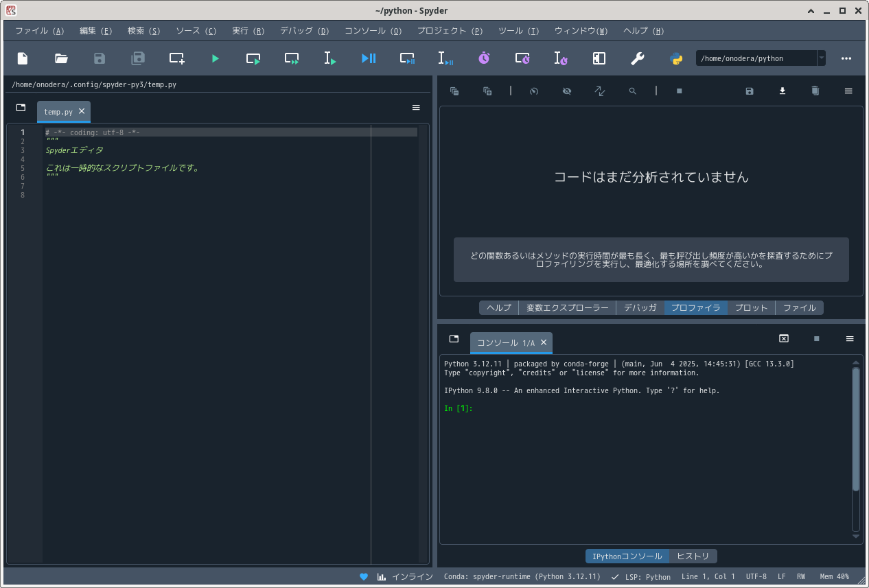The image size is (869, 588).
Task: Open the console pane options hamburger menu
Action: pyautogui.click(x=850, y=338)
